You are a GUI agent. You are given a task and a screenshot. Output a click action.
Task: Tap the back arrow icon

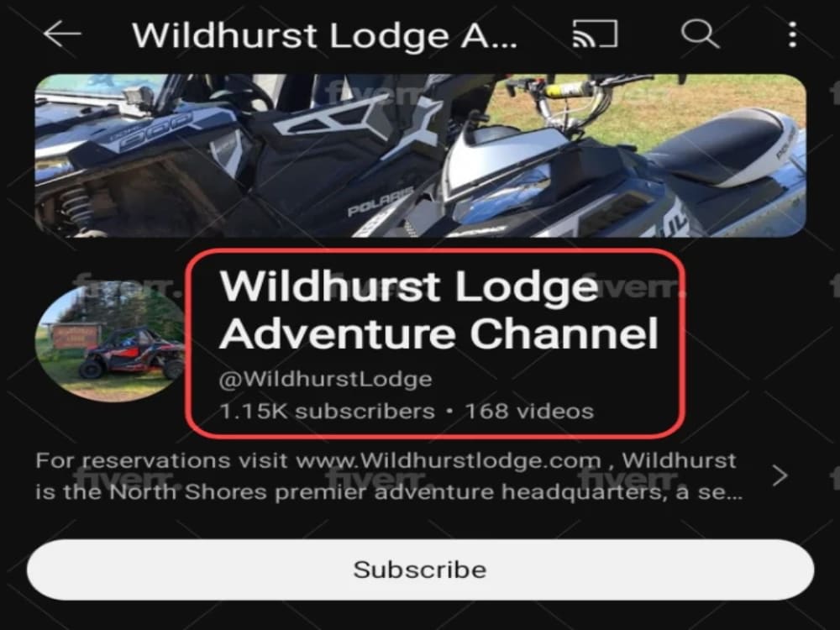62,34
